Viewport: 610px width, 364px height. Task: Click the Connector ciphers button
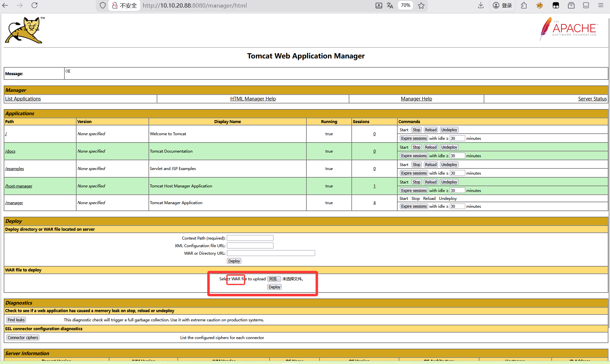23,338
